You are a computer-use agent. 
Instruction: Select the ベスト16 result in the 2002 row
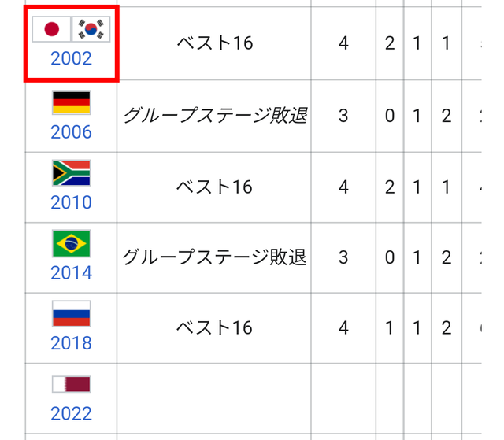coord(214,43)
